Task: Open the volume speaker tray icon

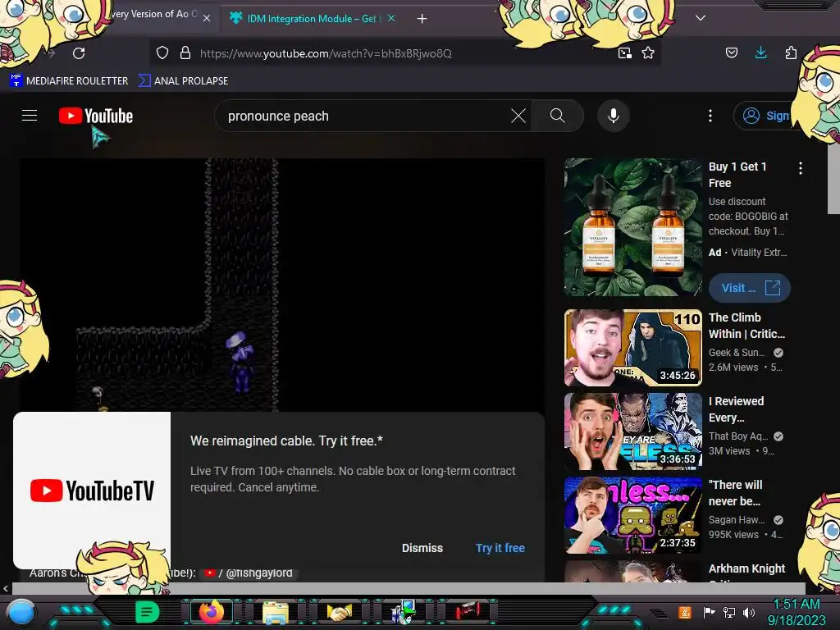Action: tap(749, 612)
